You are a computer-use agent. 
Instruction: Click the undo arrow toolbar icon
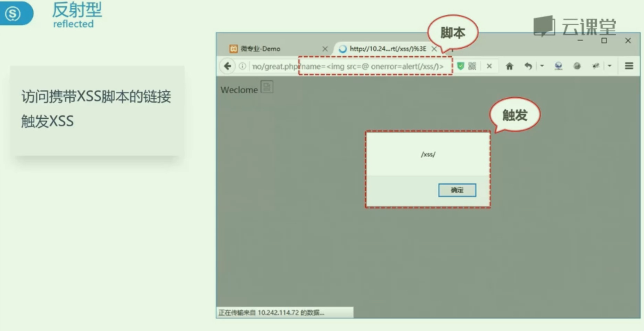pos(528,66)
